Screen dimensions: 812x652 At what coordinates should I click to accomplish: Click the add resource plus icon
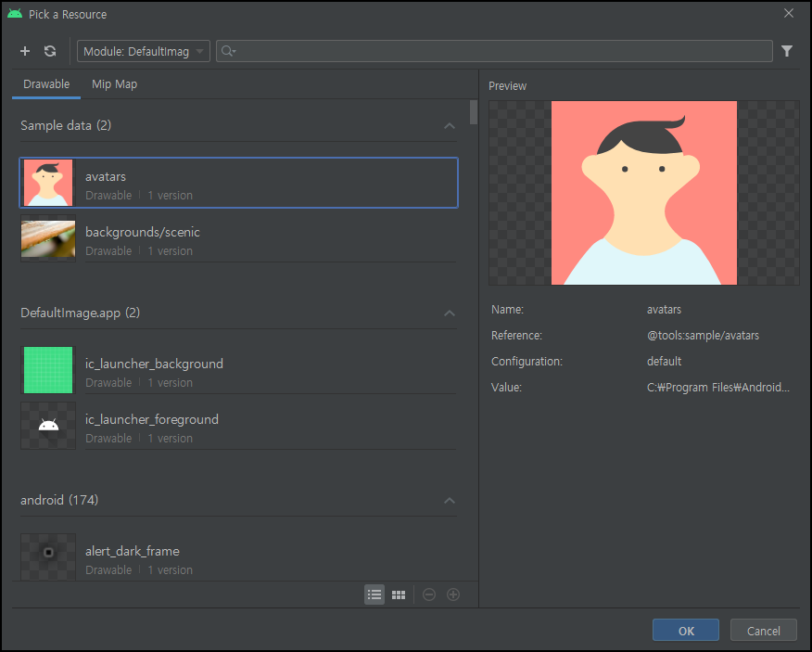25,51
